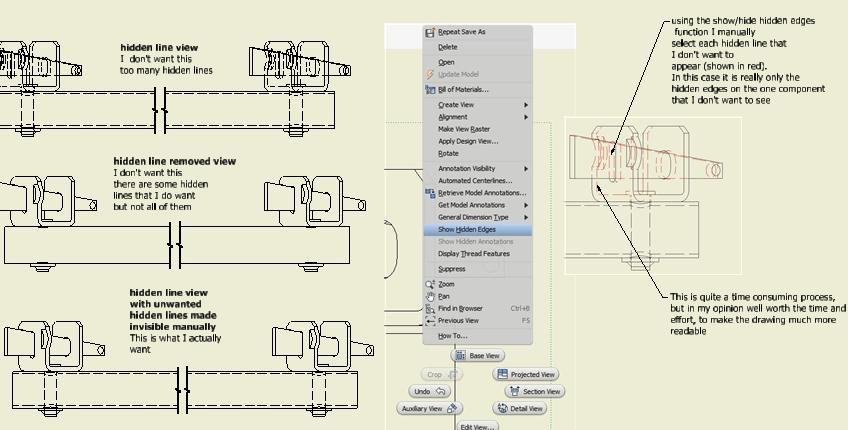
Task: Click the Zoom magnifier icon
Action: tap(430, 285)
